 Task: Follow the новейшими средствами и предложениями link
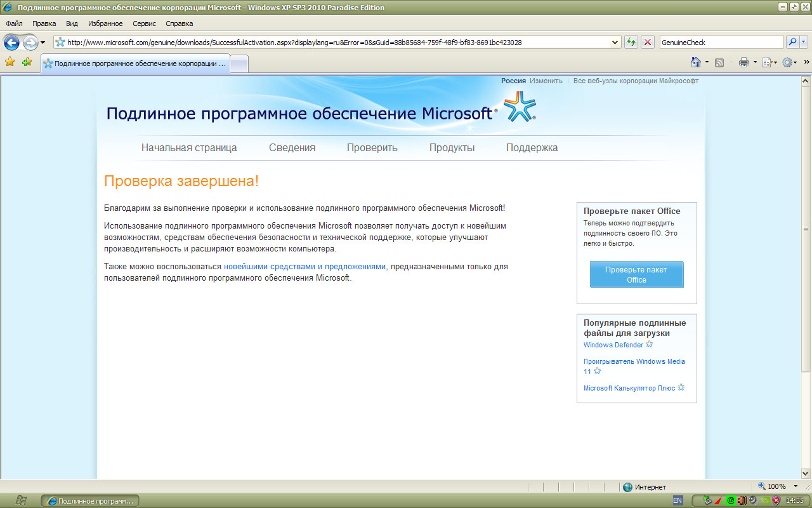pyautogui.click(x=305, y=267)
